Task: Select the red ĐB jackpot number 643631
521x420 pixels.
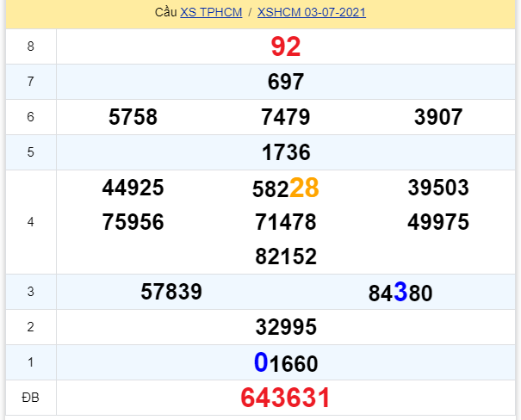Action: pos(286,398)
